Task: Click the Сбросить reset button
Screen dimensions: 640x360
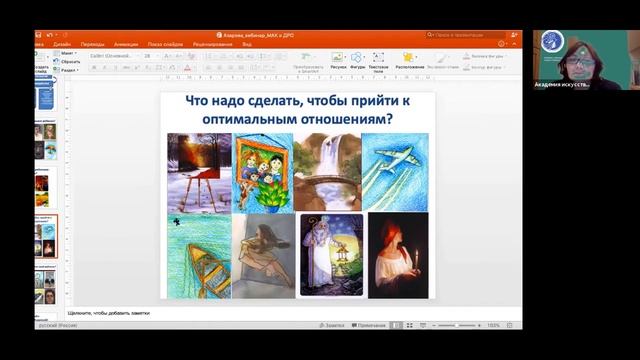Action: (x=67, y=62)
